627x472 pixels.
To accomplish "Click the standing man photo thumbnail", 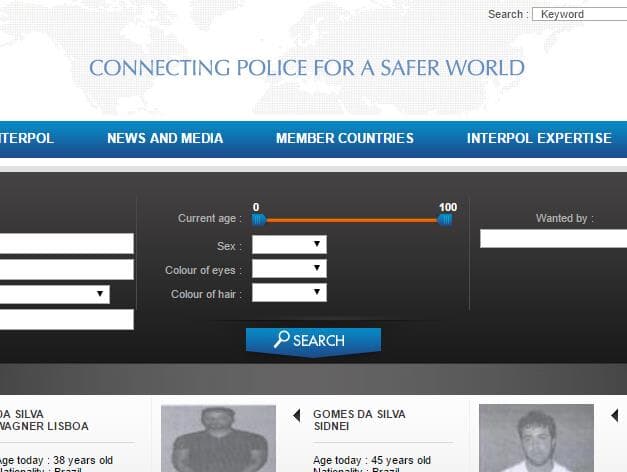I will 218,438.
